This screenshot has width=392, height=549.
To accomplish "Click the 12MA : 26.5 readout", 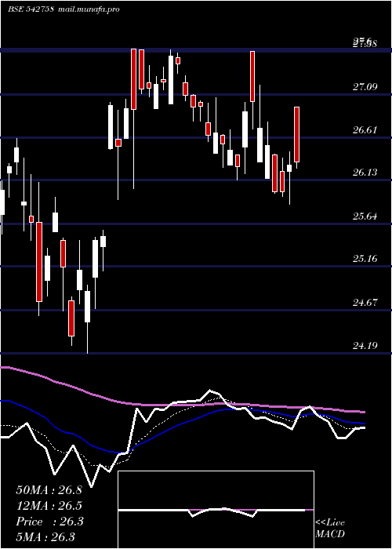I will click(x=49, y=506).
